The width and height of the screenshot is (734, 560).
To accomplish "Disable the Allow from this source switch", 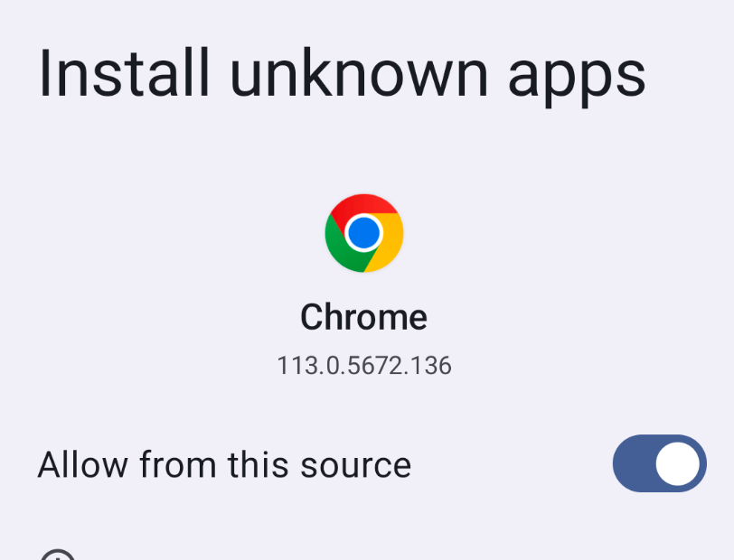I will 659,463.
